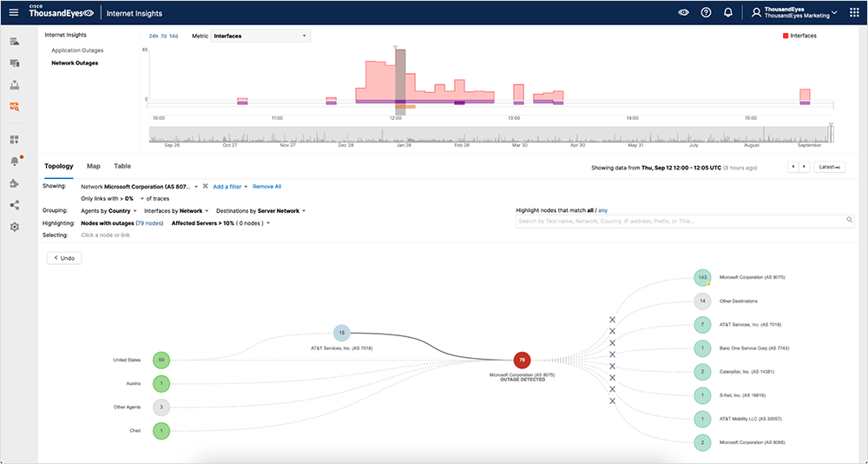Open the apps grid launcher icon

854,13
